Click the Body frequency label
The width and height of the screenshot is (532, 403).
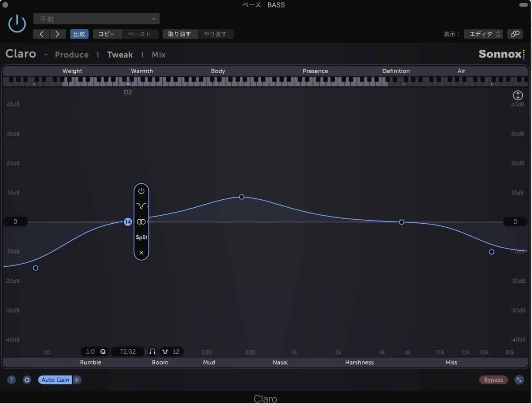click(218, 71)
